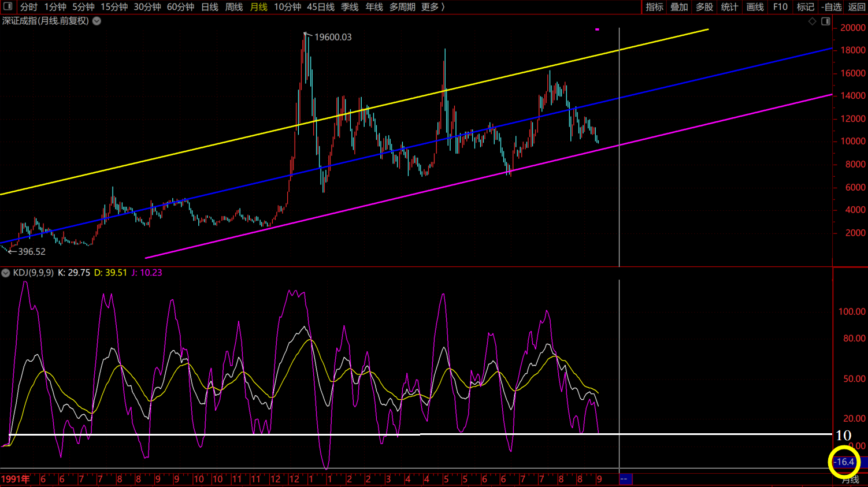
Task: Click the 叠加 overlay button
Action: (679, 7)
